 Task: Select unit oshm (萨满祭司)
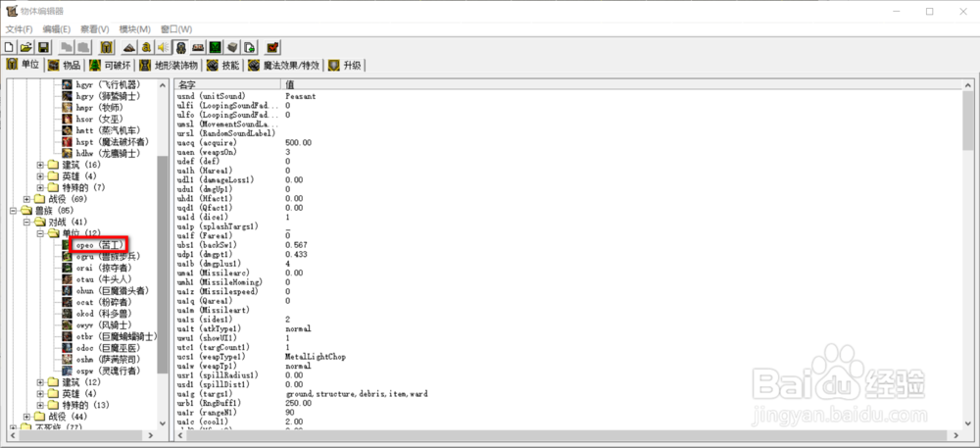pyautogui.click(x=108, y=359)
